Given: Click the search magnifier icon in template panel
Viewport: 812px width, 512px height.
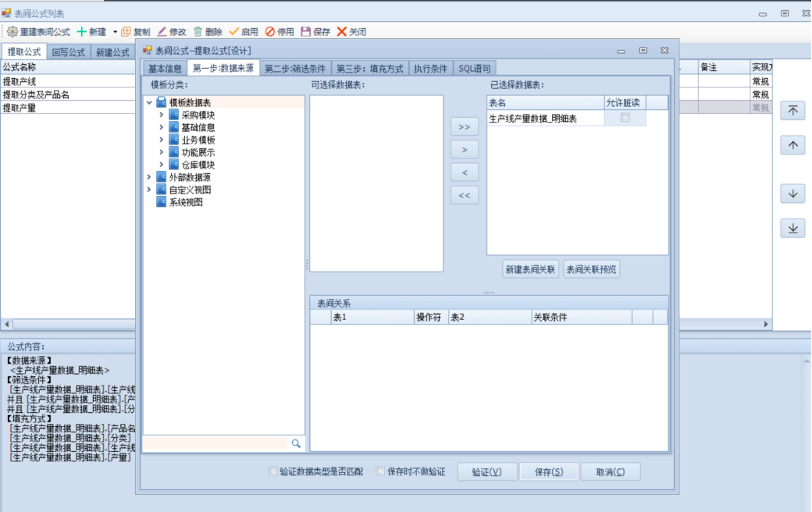Looking at the screenshot, I should (x=296, y=443).
